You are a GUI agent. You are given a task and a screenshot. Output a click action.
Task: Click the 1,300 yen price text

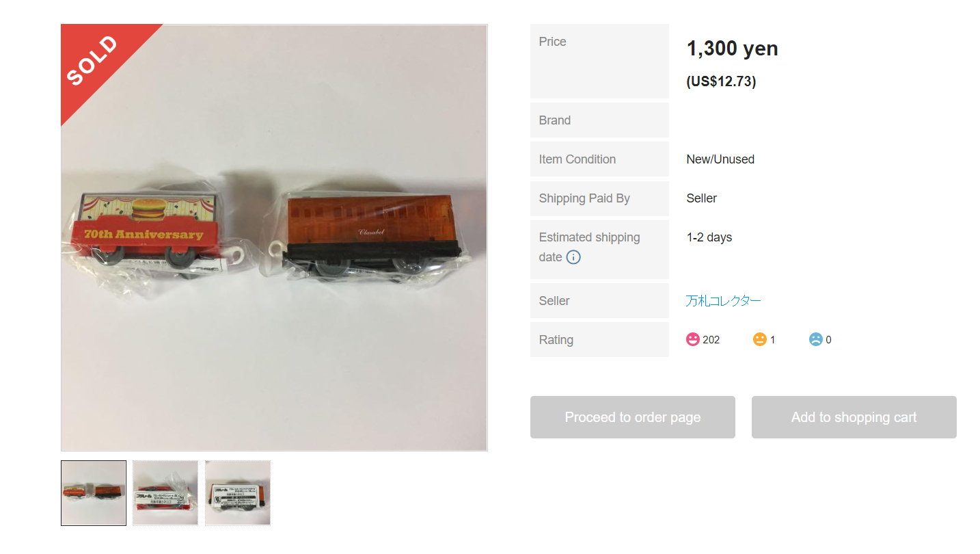(x=732, y=49)
